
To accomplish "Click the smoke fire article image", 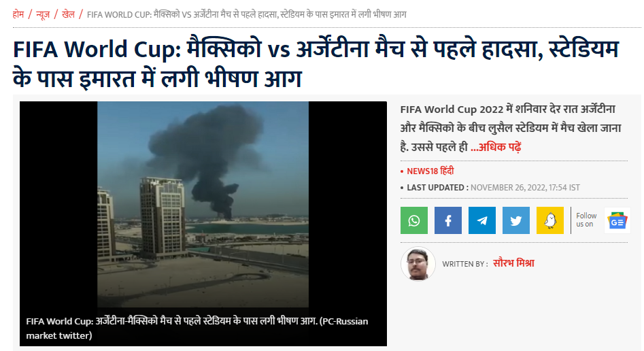I will click(203, 204).
